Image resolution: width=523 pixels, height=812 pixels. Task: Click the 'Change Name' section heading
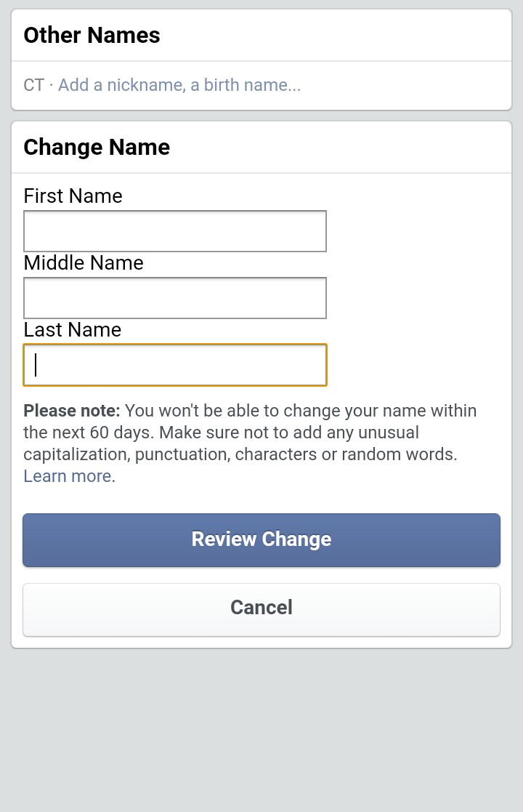pyautogui.click(x=97, y=148)
